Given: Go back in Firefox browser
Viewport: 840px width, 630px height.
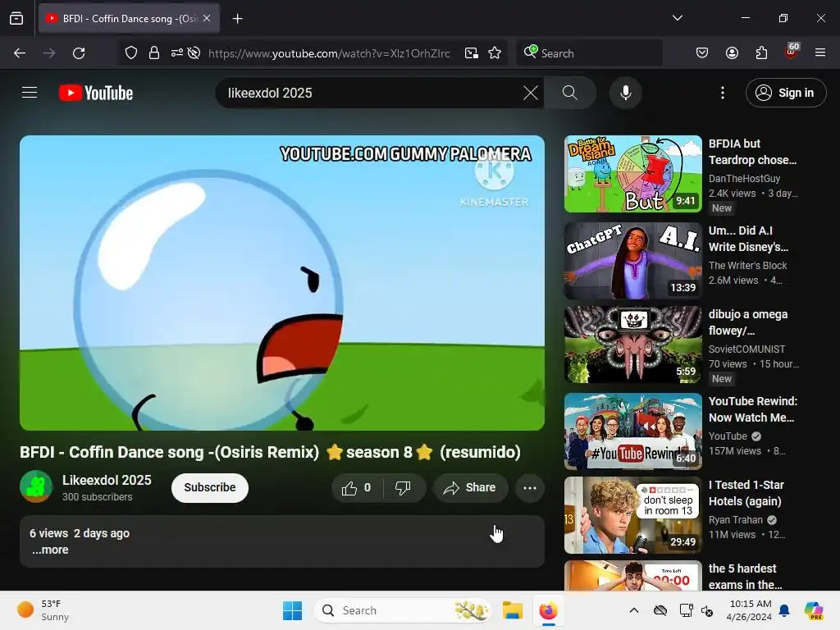Looking at the screenshot, I should pos(20,53).
